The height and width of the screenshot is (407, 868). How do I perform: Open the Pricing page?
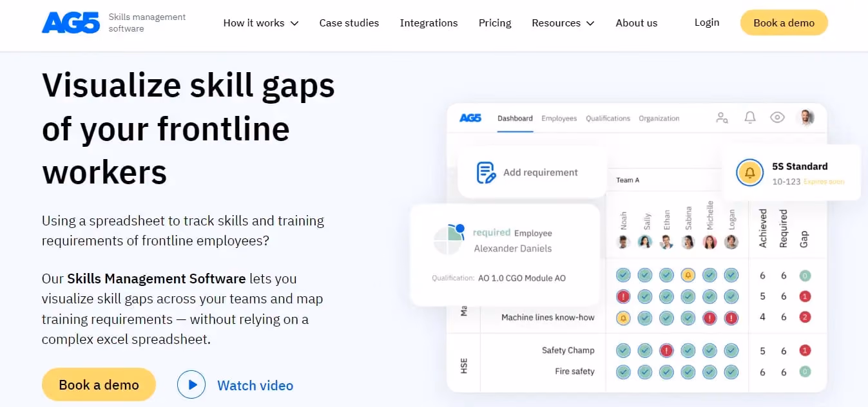[x=495, y=23]
